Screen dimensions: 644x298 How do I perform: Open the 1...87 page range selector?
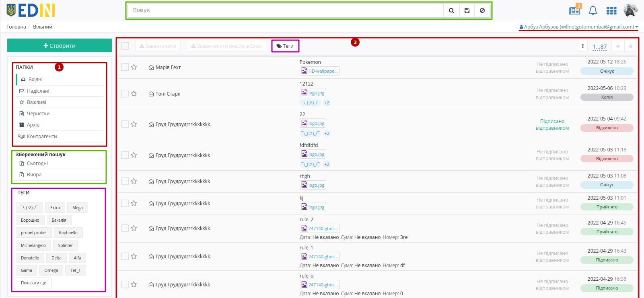pyautogui.click(x=599, y=47)
